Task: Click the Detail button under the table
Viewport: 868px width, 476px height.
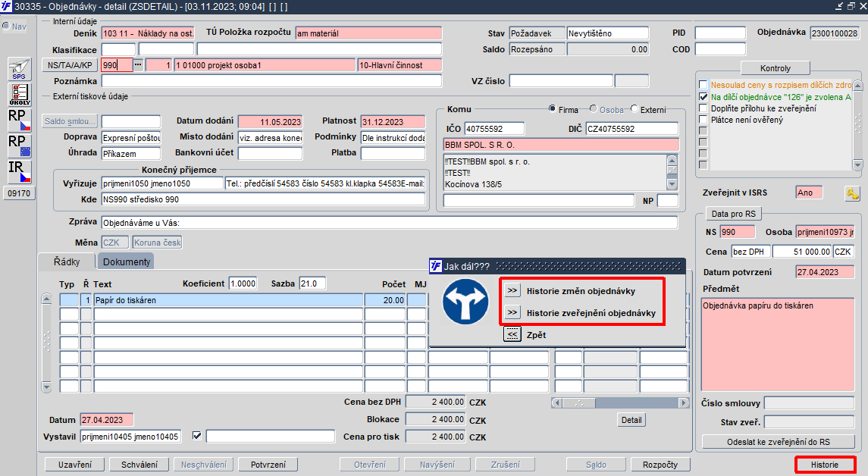Action: point(631,420)
